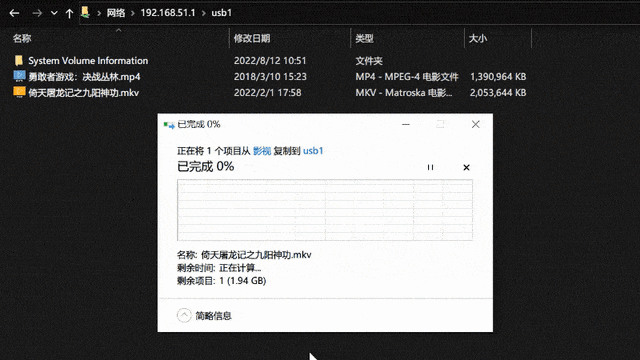
Task: Select System Volume Information folder name
Action: (88, 60)
